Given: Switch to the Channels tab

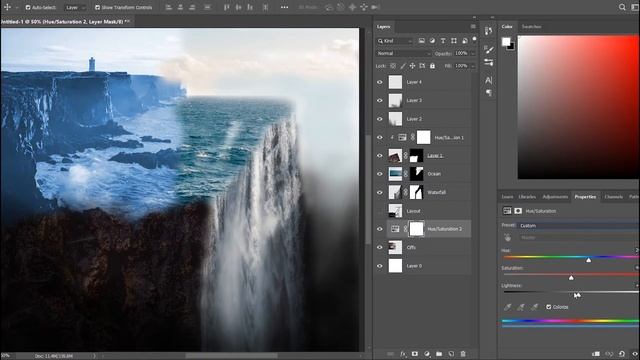Looking at the screenshot, I should coord(613,197).
